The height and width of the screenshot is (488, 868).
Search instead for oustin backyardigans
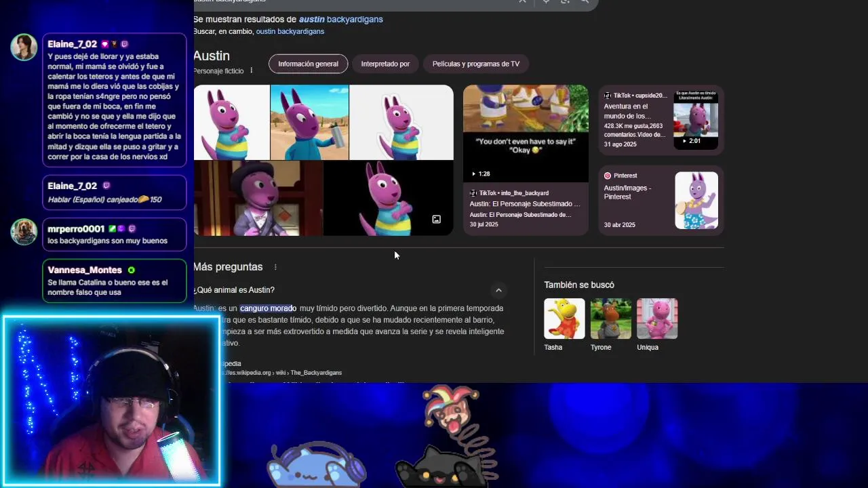click(290, 31)
